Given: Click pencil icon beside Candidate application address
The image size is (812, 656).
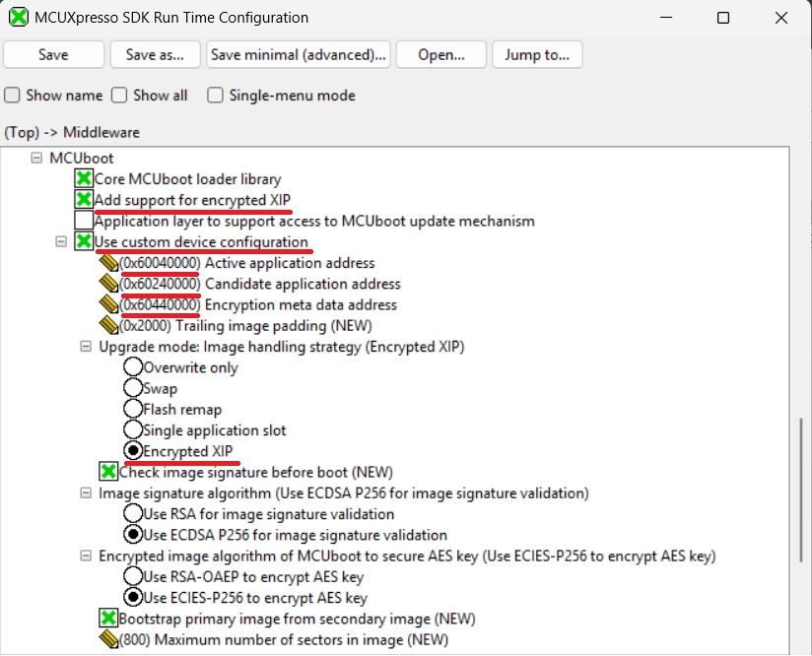Looking at the screenshot, I should 108,284.
